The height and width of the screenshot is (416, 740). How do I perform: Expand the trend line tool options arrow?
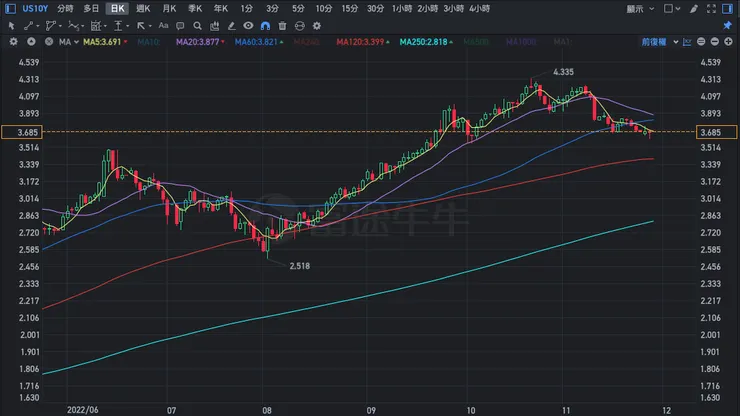click(x=38, y=26)
